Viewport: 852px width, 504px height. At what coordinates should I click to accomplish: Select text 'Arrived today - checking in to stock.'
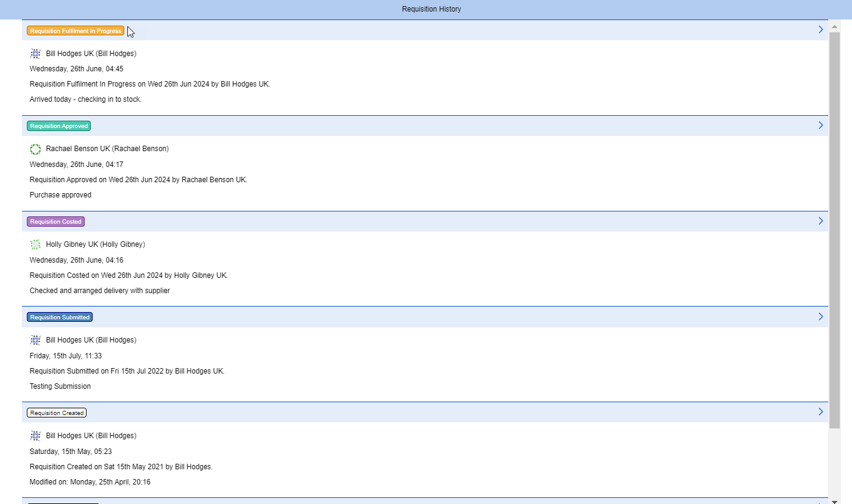(85, 99)
